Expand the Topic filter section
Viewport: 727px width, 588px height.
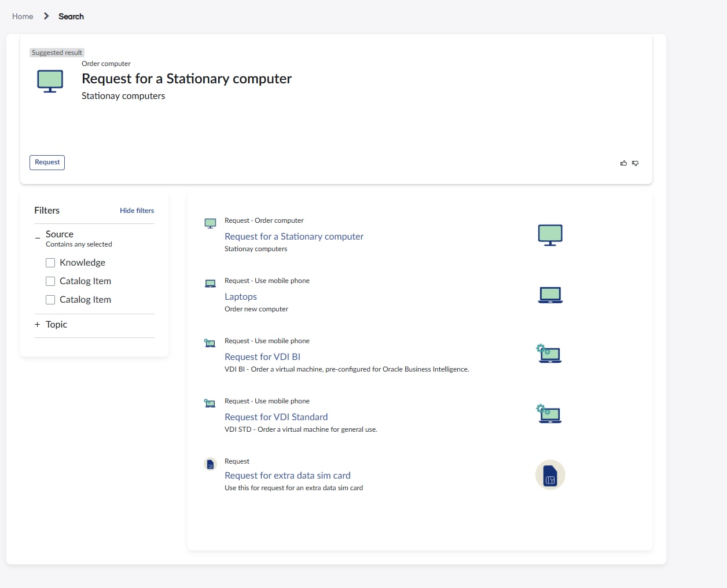pyautogui.click(x=38, y=325)
